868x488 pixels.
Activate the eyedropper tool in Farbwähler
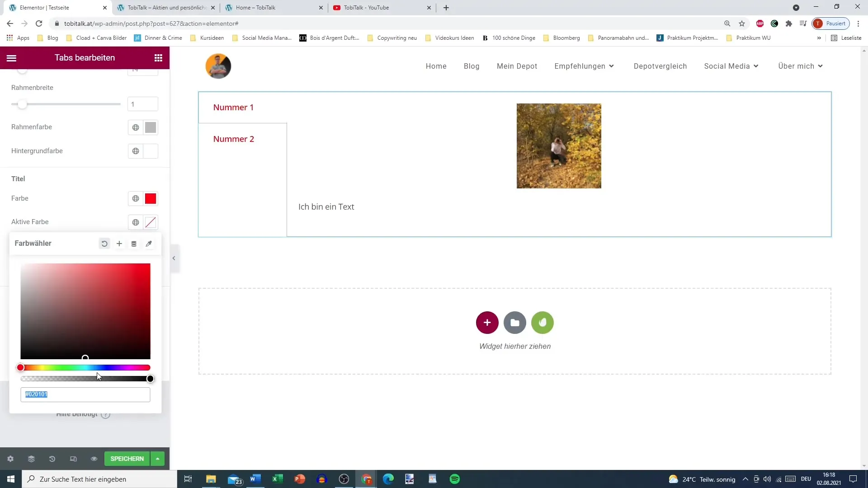coord(149,244)
